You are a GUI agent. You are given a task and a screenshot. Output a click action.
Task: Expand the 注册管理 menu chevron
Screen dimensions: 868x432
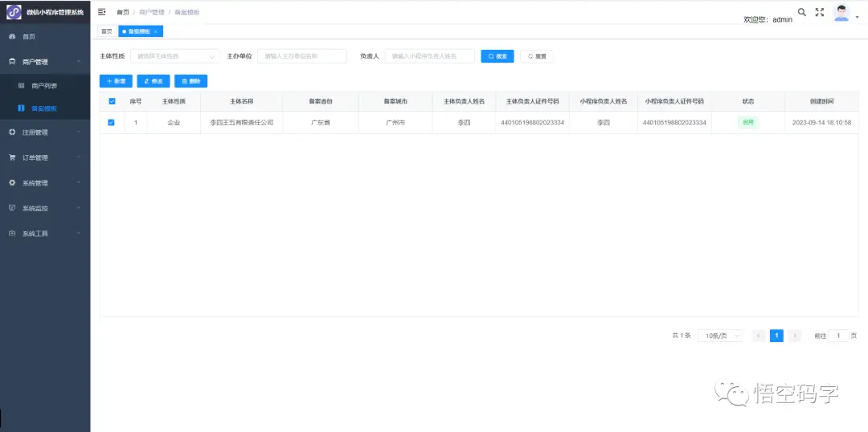coord(79,132)
